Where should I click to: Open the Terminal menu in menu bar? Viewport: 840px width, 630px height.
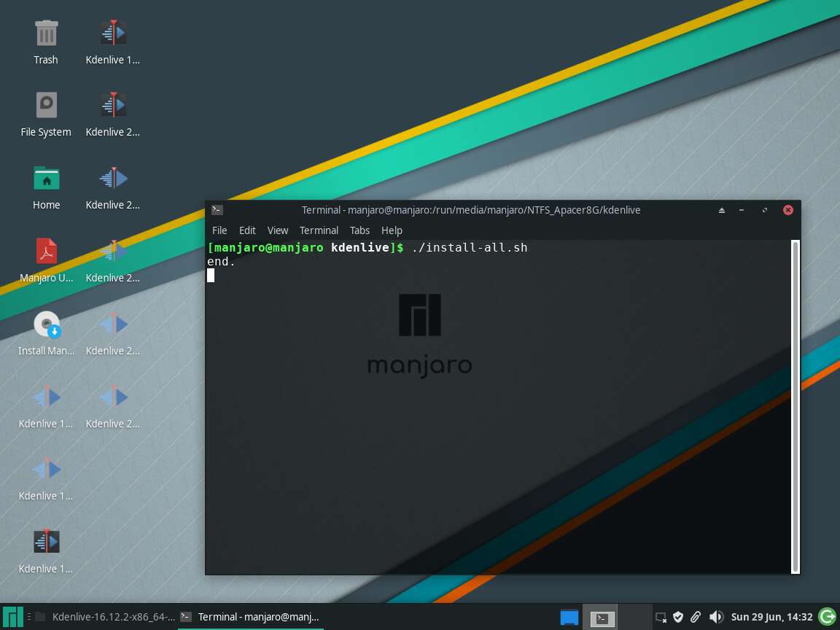tap(319, 230)
